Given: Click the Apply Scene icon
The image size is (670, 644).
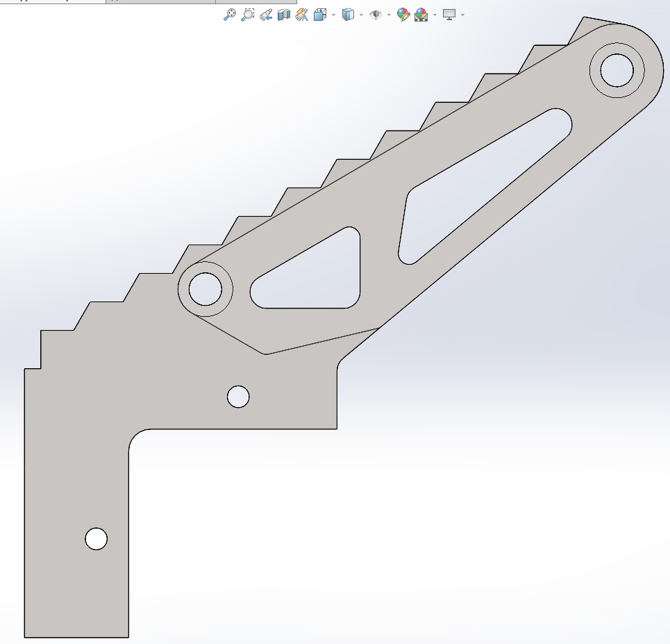Looking at the screenshot, I should (x=421, y=15).
